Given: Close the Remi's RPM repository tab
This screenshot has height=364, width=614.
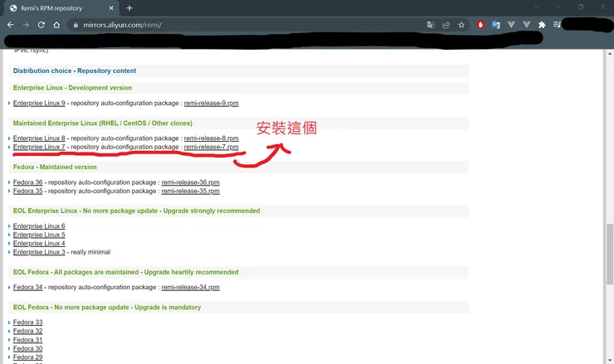Looking at the screenshot, I should coord(111,7).
